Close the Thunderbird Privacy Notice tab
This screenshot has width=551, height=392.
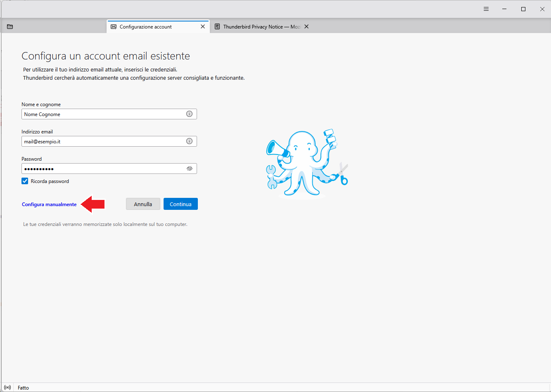306,26
